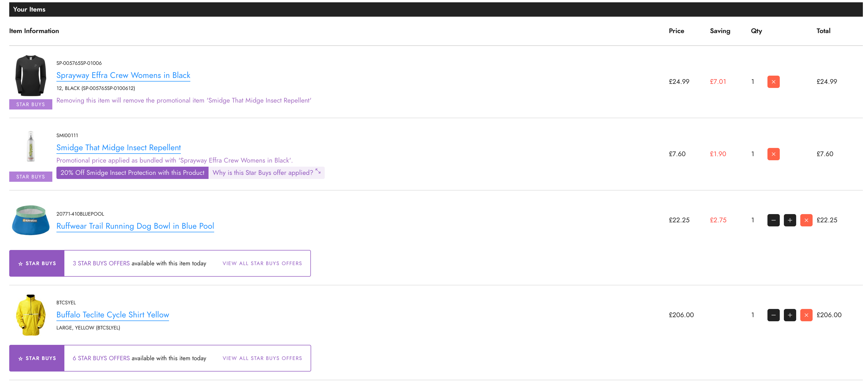Click the £1.90 saving value
Screen dimensions: 868x381
point(718,154)
